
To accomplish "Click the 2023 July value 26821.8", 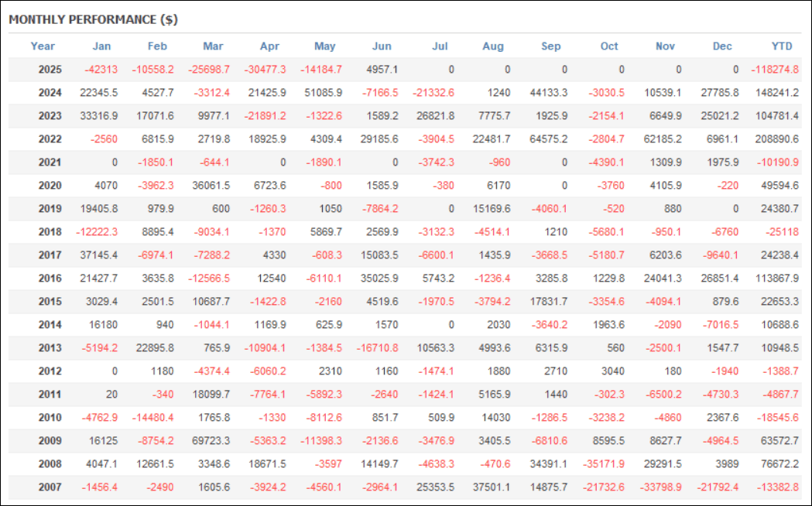I will pyautogui.click(x=436, y=116).
